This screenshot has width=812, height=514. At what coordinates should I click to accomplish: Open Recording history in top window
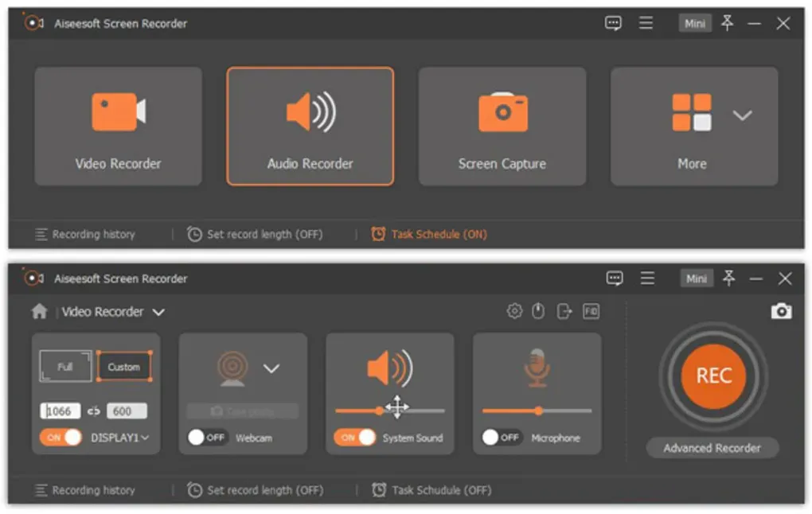click(85, 235)
